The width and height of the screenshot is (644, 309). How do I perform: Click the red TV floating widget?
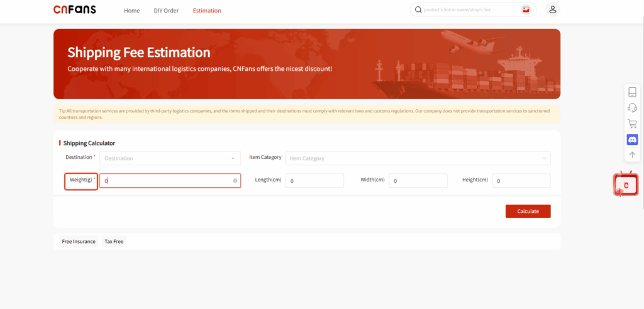point(625,184)
